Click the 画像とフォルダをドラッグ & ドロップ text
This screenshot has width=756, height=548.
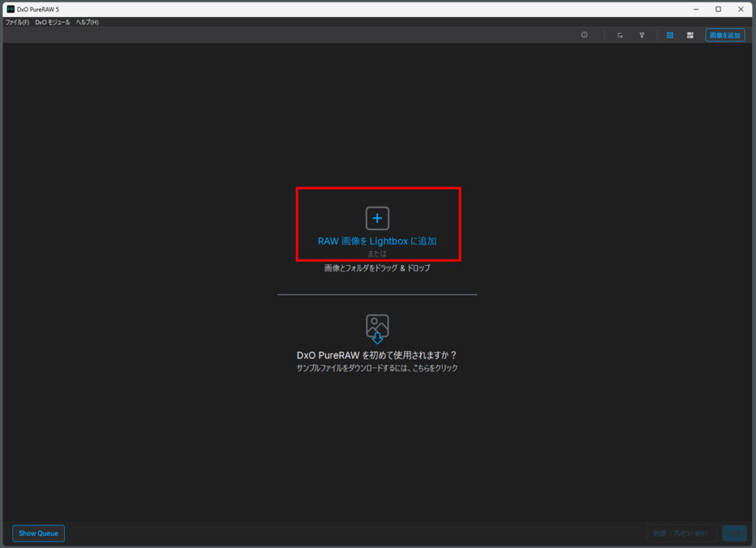tap(377, 268)
